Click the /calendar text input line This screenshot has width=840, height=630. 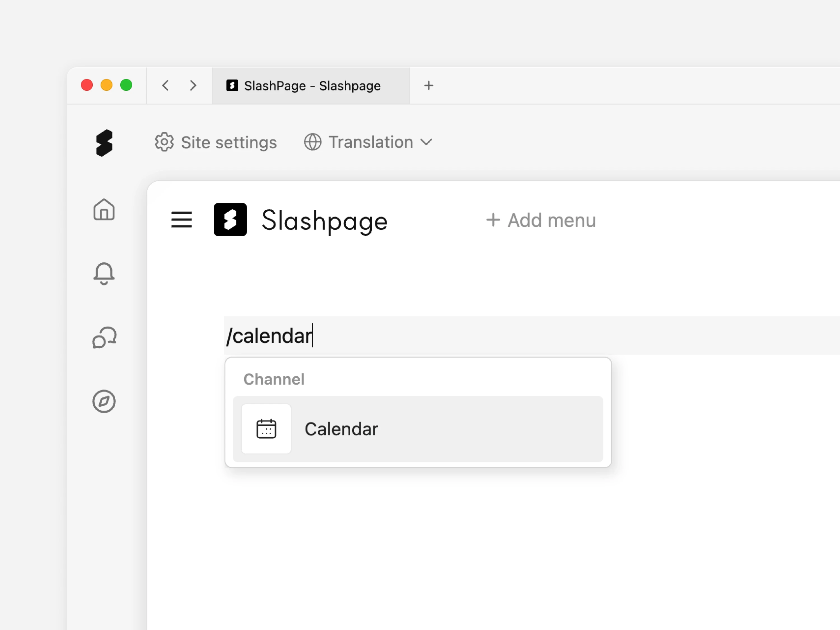pyautogui.click(x=532, y=335)
